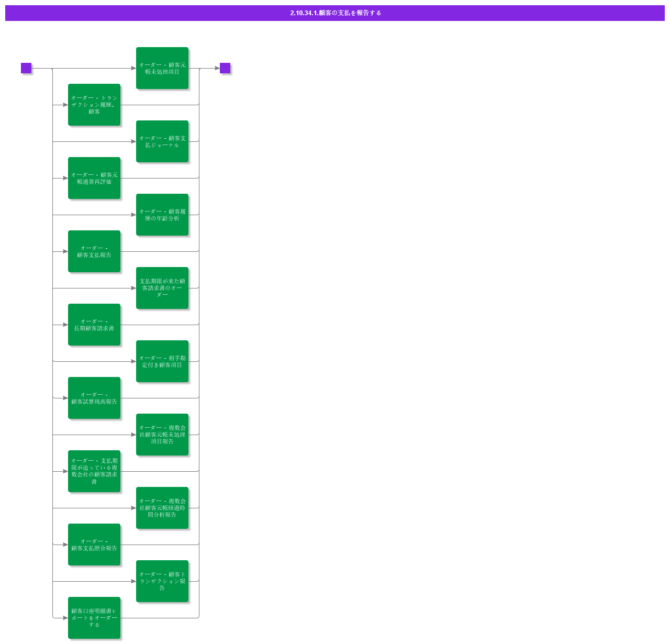The image size is (670, 644).
Task: Open 顧客口座明細書レポートをオーダーする step
Action: tap(94, 618)
